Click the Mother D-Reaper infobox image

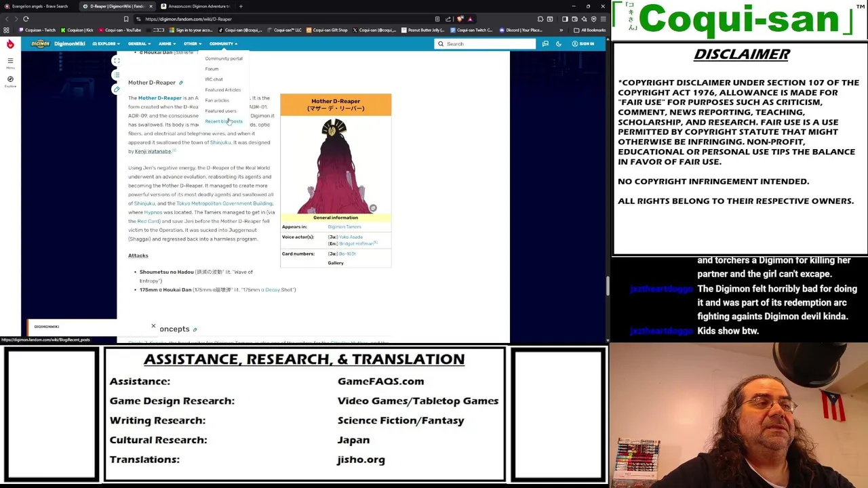coord(336,167)
